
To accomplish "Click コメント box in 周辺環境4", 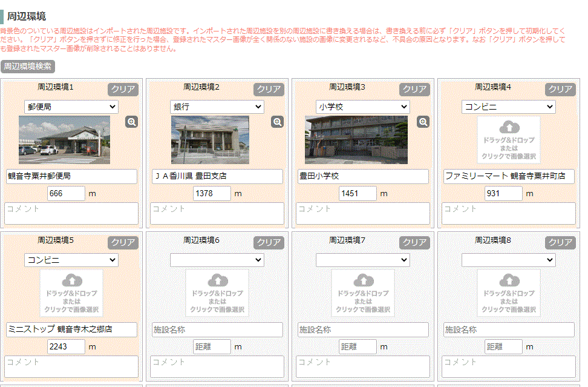I will pyautogui.click(x=509, y=214).
